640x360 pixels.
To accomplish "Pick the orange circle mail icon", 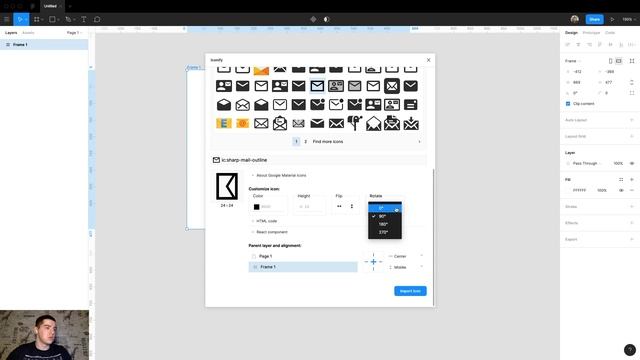I will pyautogui.click(x=242, y=123).
